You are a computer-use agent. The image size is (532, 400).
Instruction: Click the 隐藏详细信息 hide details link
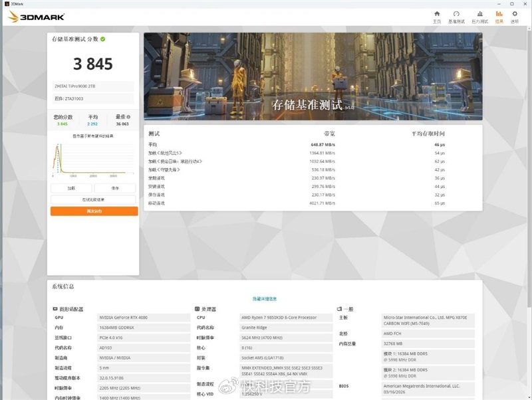pyautogui.click(x=265, y=298)
